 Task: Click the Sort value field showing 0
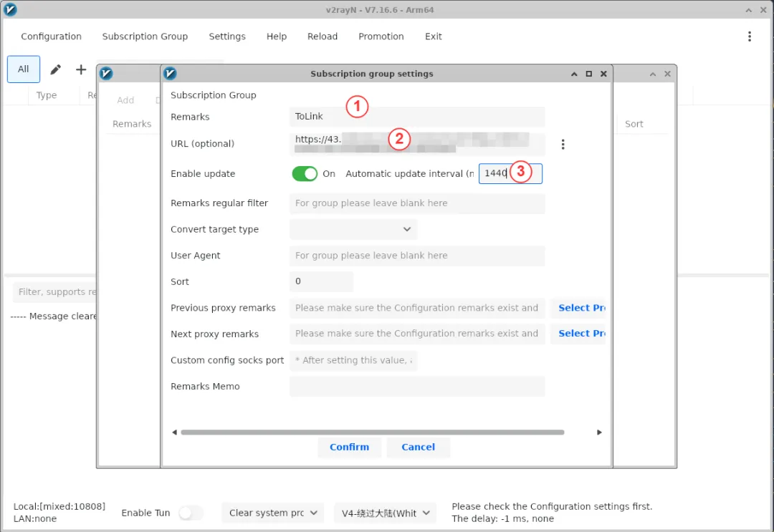pyautogui.click(x=321, y=281)
